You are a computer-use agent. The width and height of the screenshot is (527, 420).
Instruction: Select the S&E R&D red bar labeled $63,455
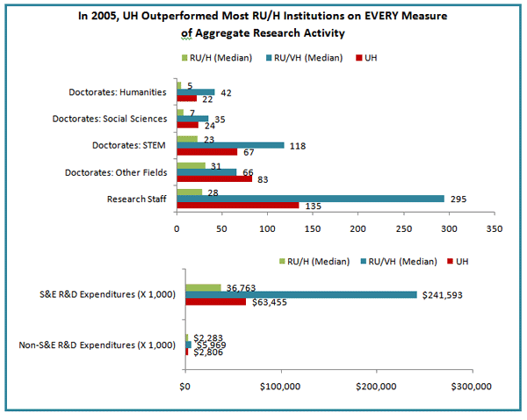coord(215,302)
